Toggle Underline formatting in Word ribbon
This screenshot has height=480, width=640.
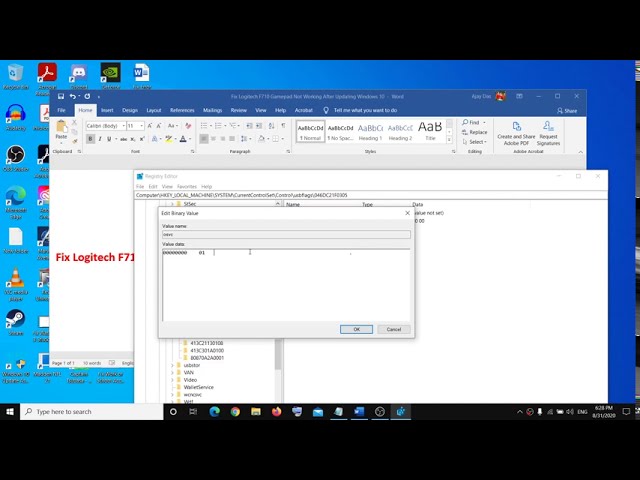click(x=109, y=139)
